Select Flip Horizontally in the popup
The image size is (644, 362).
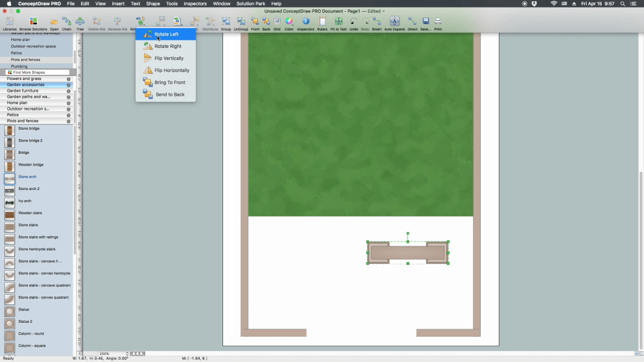172,70
